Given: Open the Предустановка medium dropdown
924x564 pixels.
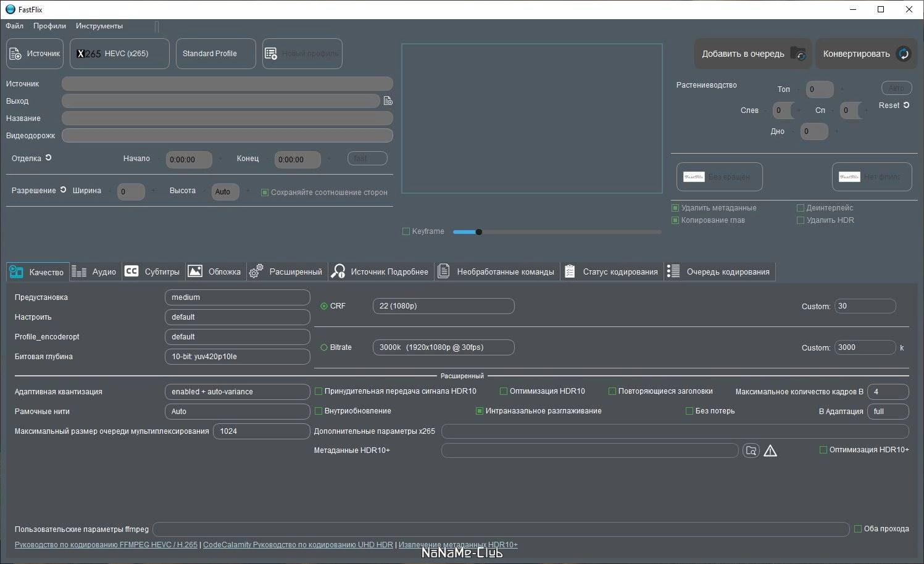Looking at the screenshot, I should point(238,297).
